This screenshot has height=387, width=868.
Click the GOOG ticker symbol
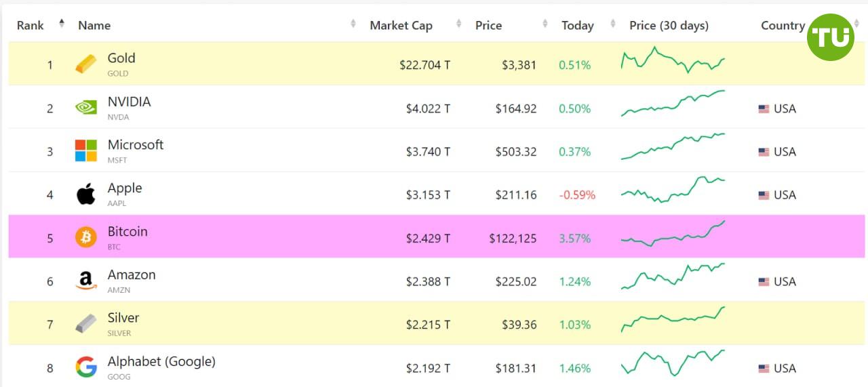coord(119,377)
